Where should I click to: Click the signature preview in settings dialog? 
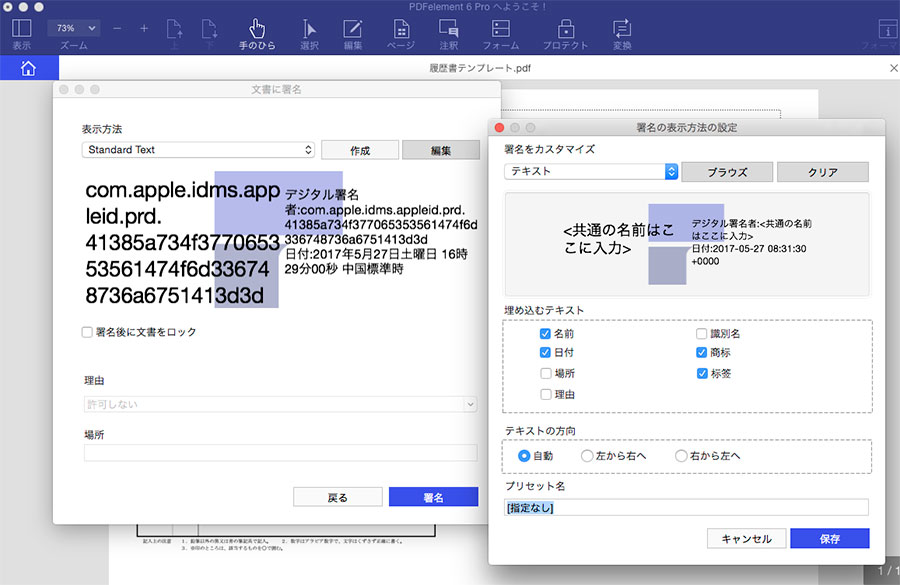coord(686,244)
